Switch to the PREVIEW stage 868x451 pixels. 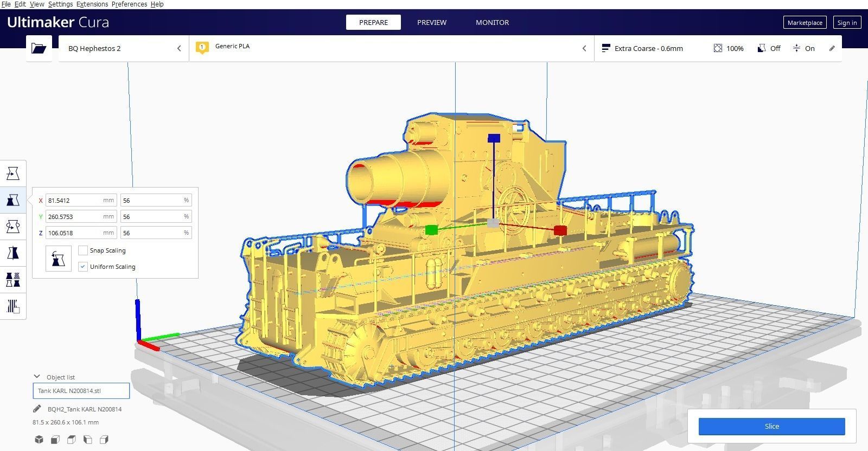432,22
